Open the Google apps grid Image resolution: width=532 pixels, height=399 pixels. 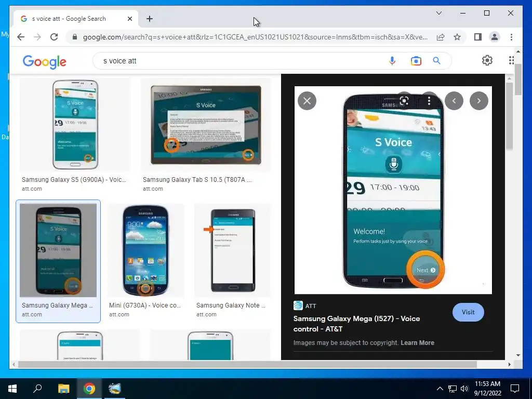[511, 60]
